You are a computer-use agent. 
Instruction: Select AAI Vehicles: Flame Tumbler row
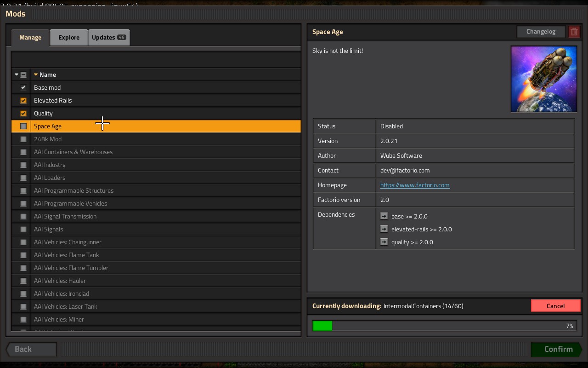(156, 268)
